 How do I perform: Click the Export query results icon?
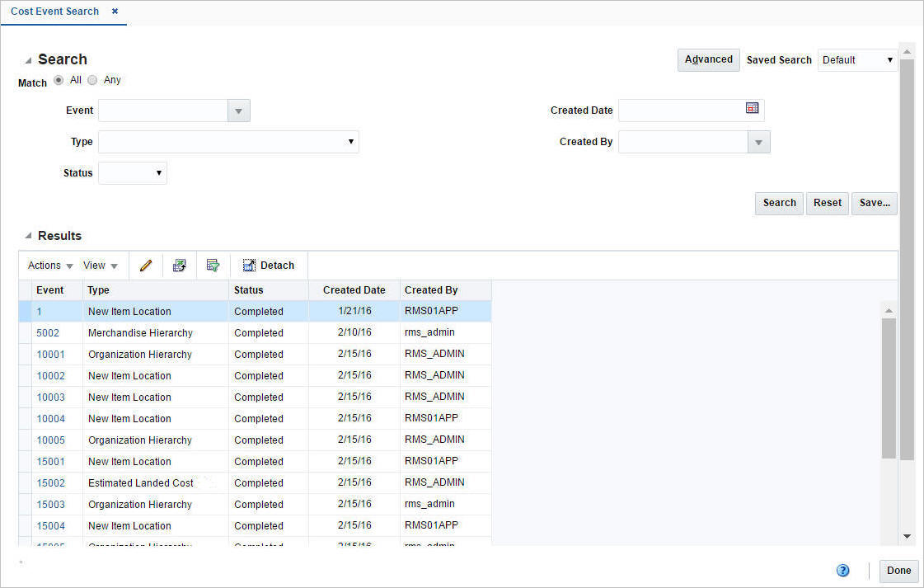click(213, 265)
